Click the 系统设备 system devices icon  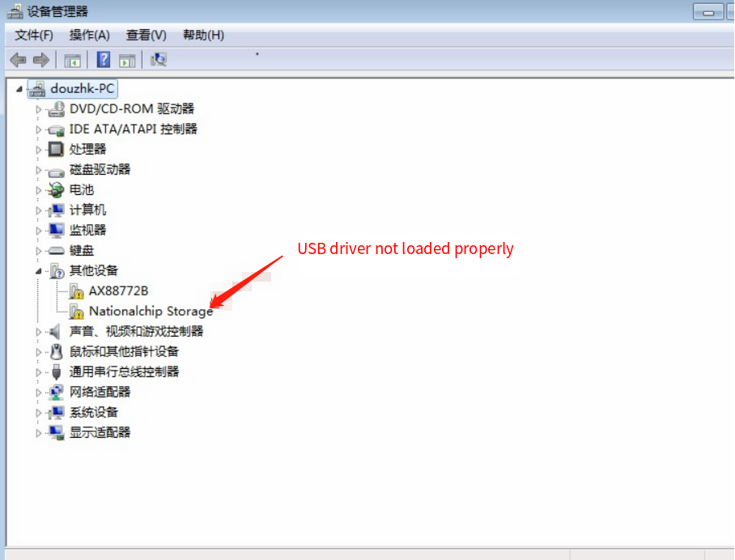pos(56,413)
